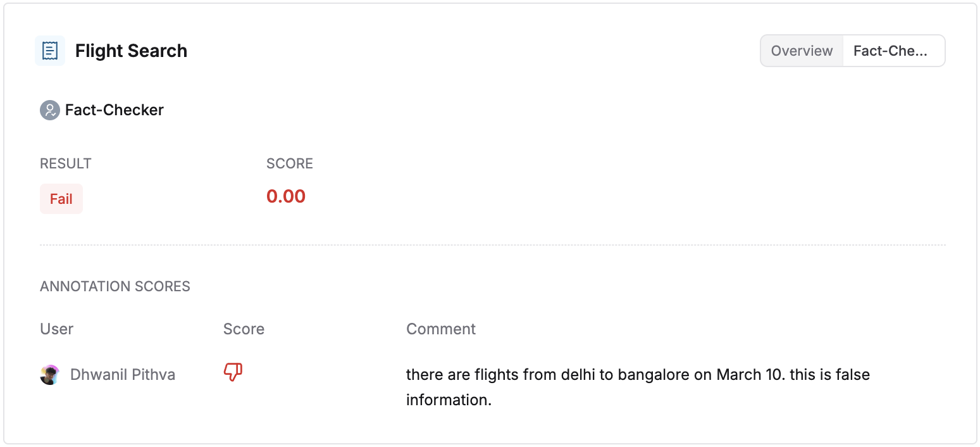980x447 pixels.
Task: Click the red Fail result badge
Action: [x=61, y=199]
